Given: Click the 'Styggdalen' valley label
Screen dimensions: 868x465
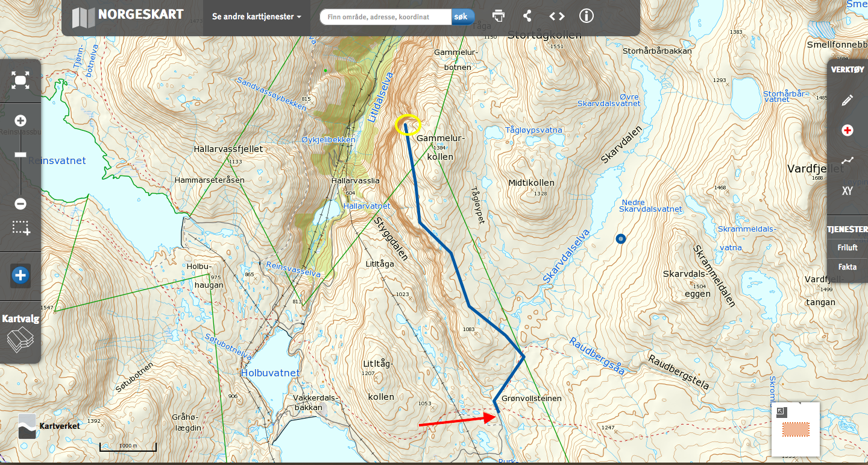Looking at the screenshot, I should 390,238.
